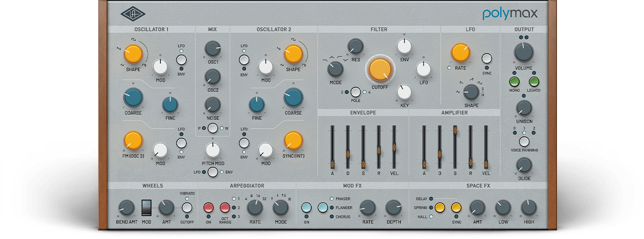Toggle the green LEGATO button

(534, 82)
